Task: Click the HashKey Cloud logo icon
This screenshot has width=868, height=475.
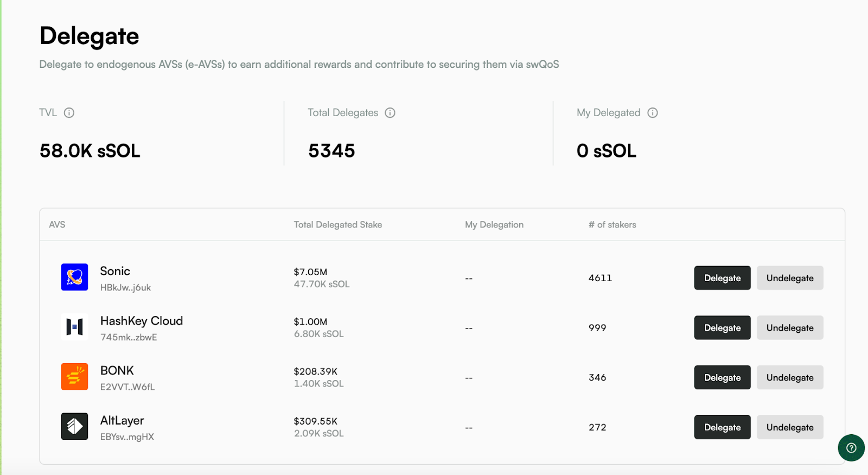Action: [x=74, y=327]
